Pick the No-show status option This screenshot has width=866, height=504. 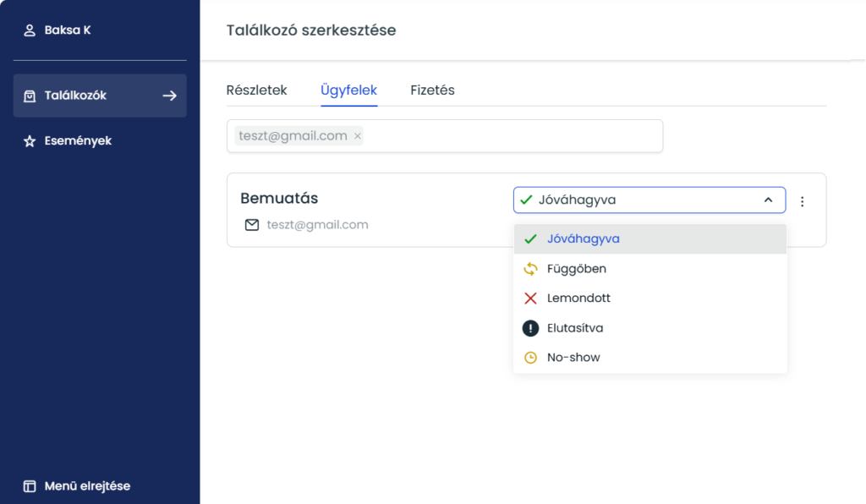pos(573,358)
